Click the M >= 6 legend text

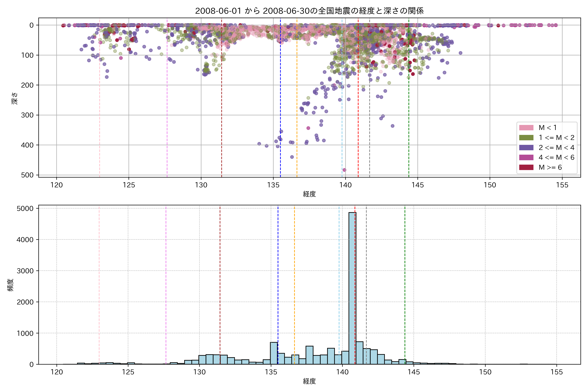point(550,168)
